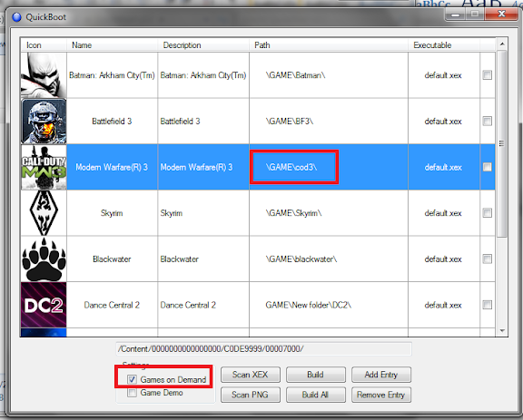Select the GAME\cod3 path cell
Screen dimensions: 523x420
click(294, 167)
